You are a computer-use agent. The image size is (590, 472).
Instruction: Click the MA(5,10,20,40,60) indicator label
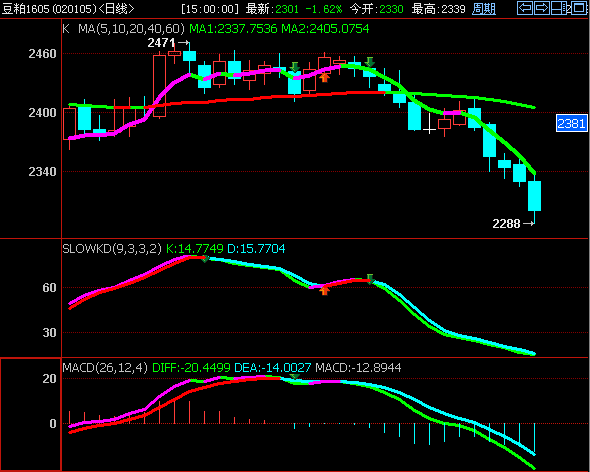(131, 29)
